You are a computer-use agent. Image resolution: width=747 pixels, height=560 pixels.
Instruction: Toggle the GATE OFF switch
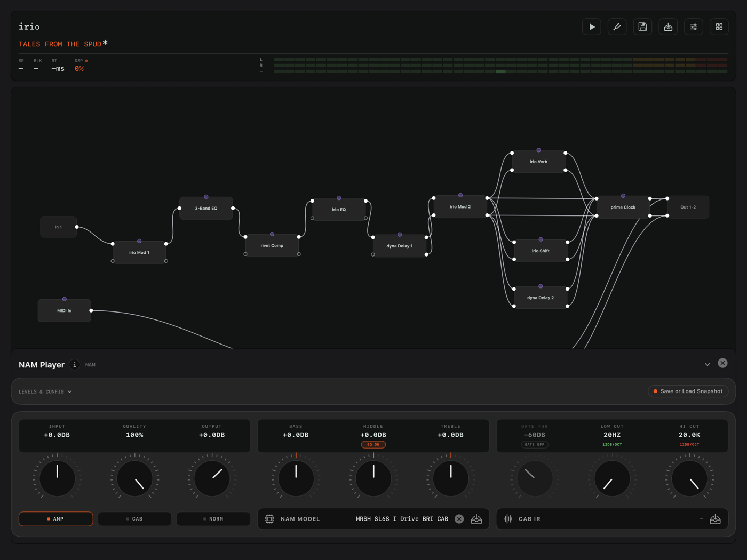[x=535, y=445]
